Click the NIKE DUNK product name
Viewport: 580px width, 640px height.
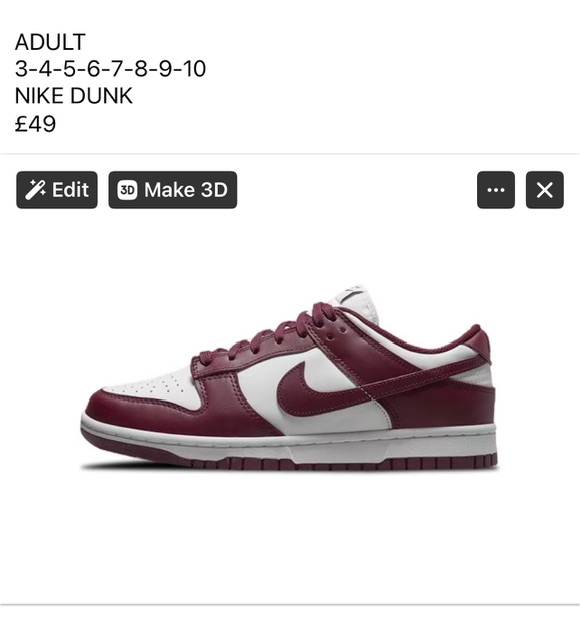[73, 96]
